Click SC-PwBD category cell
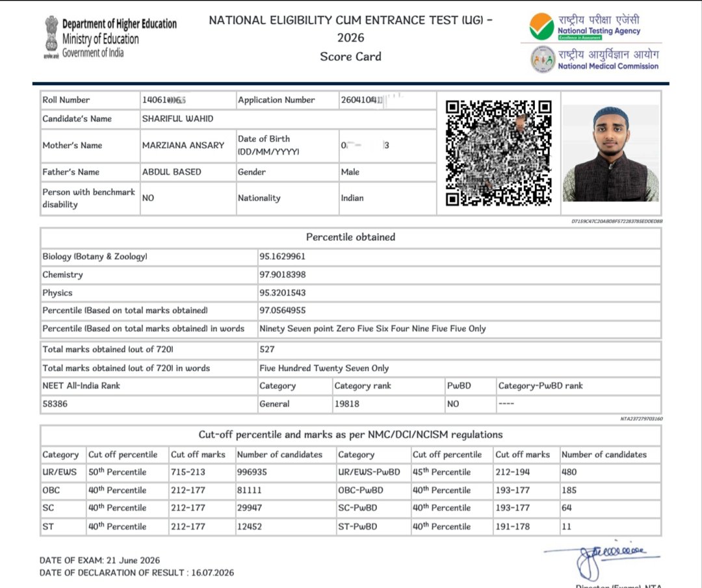This screenshot has height=588, width=702. click(357, 508)
